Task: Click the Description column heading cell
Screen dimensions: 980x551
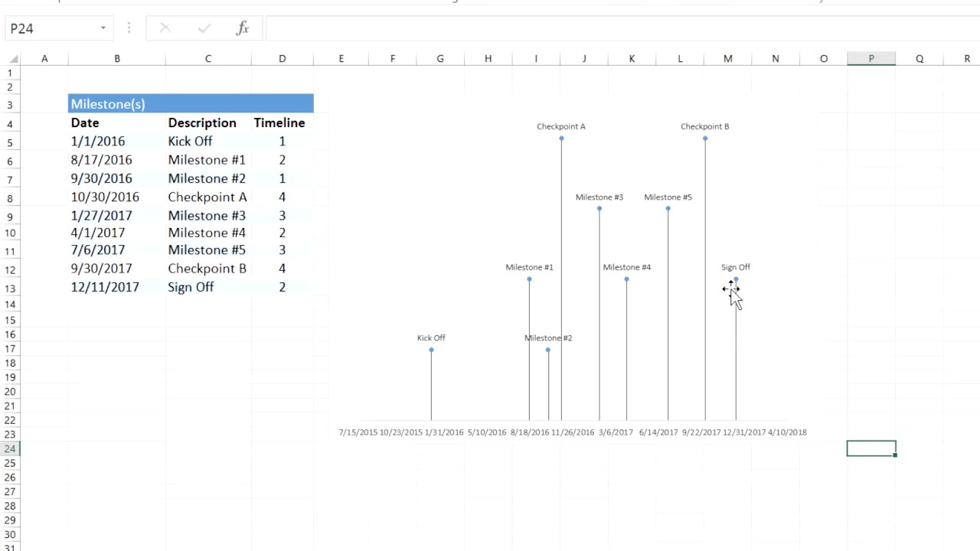Action: 208,122
